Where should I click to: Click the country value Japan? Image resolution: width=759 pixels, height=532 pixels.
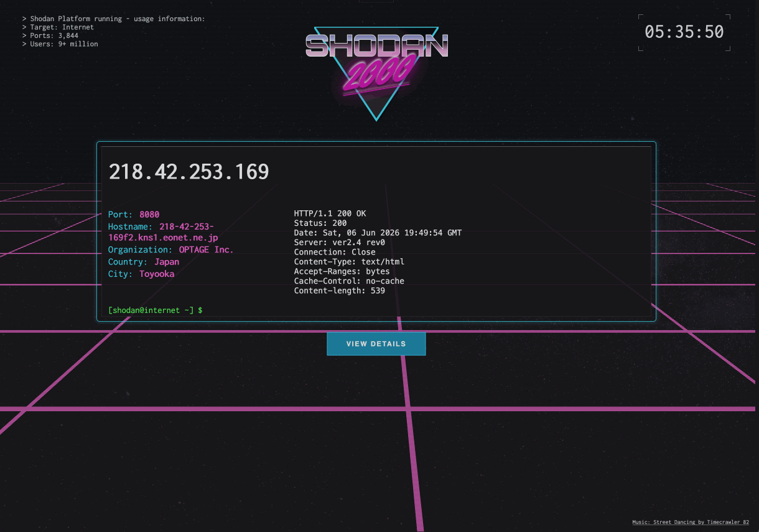(167, 262)
